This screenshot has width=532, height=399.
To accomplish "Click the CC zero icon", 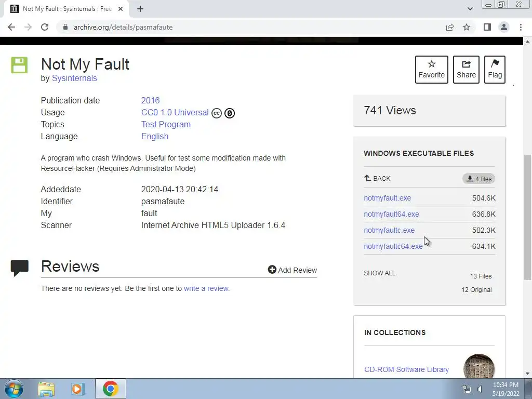I will tap(230, 113).
